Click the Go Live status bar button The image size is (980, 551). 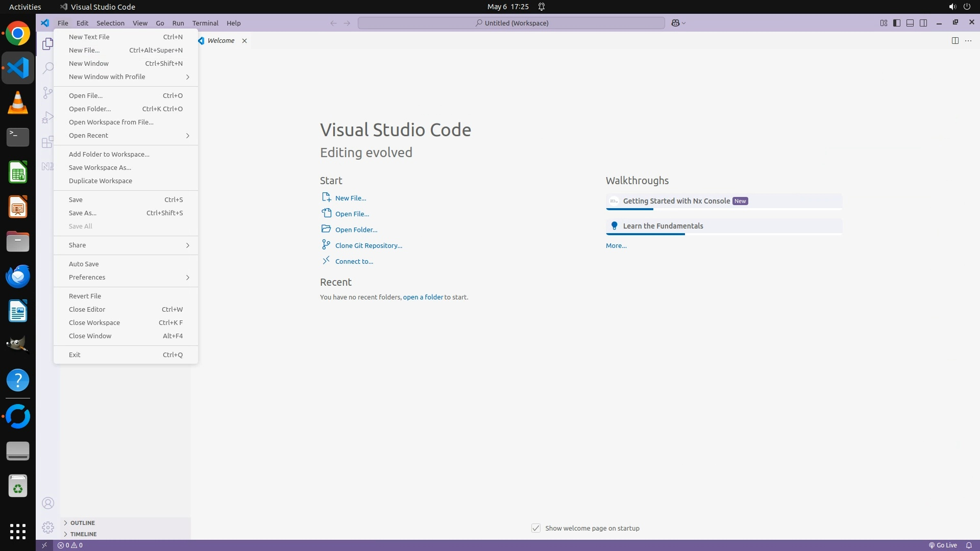(942, 545)
